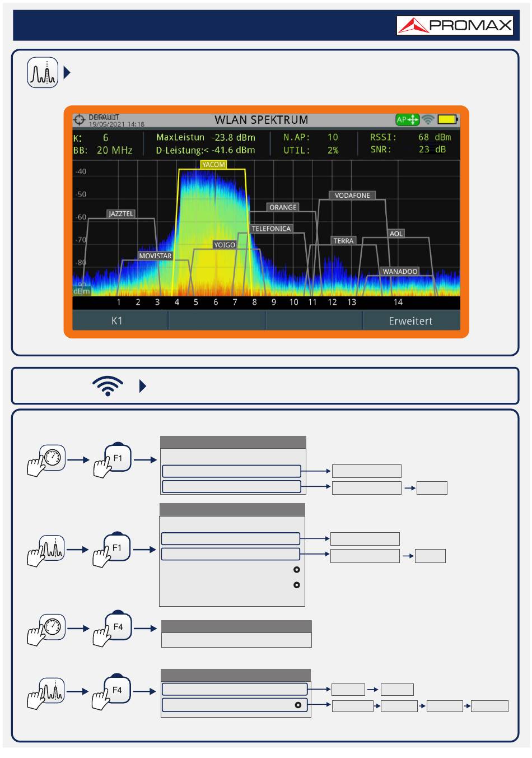Tap the F1 key next to the gauge icon
This screenshot has height=758, width=532.
[x=113, y=459]
